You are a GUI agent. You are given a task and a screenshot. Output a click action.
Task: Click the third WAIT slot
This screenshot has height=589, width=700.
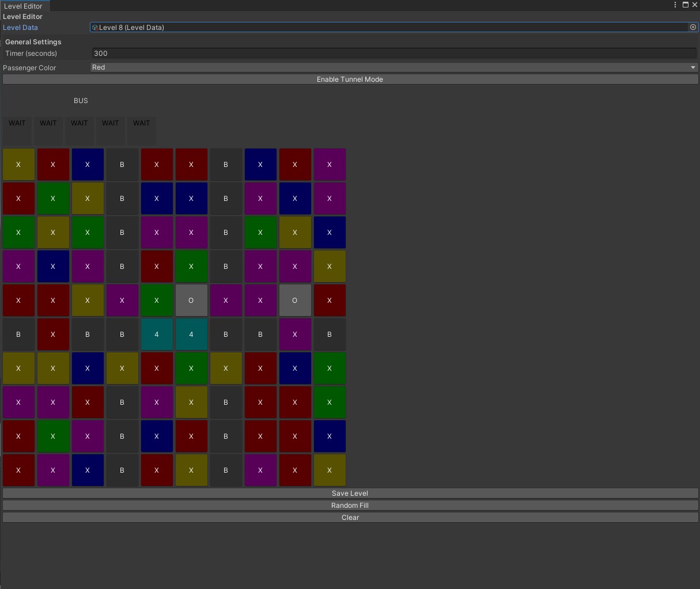point(80,131)
